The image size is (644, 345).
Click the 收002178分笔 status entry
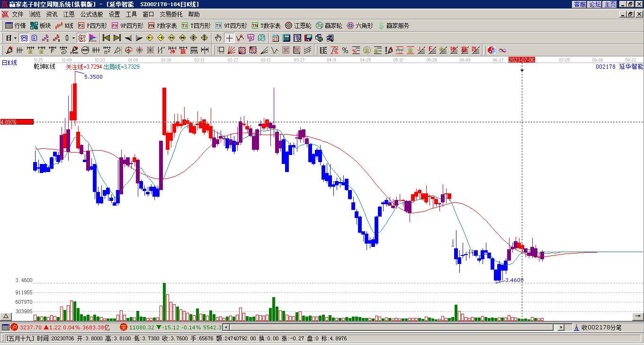[601, 327]
